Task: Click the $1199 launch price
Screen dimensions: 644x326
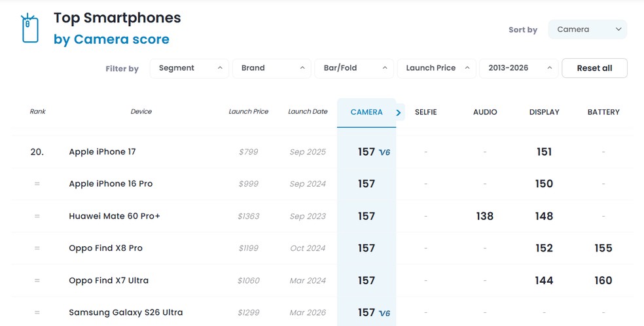Action: tap(249, 248)
